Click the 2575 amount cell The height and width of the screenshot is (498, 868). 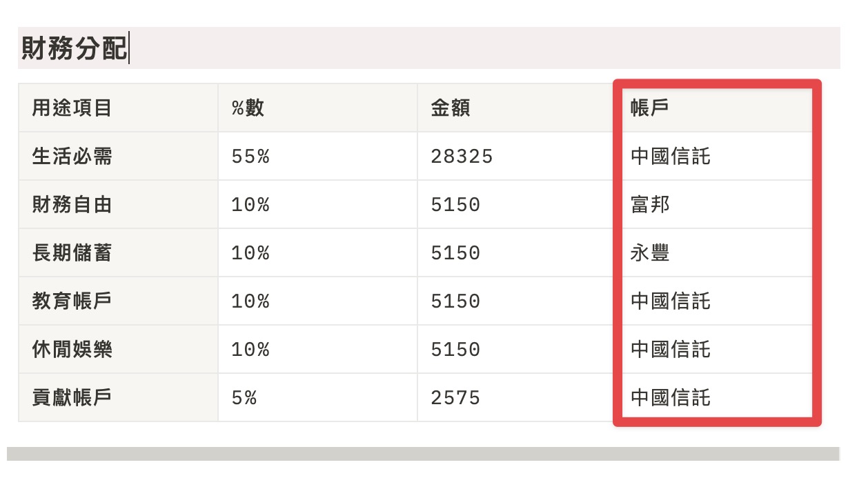517,397
